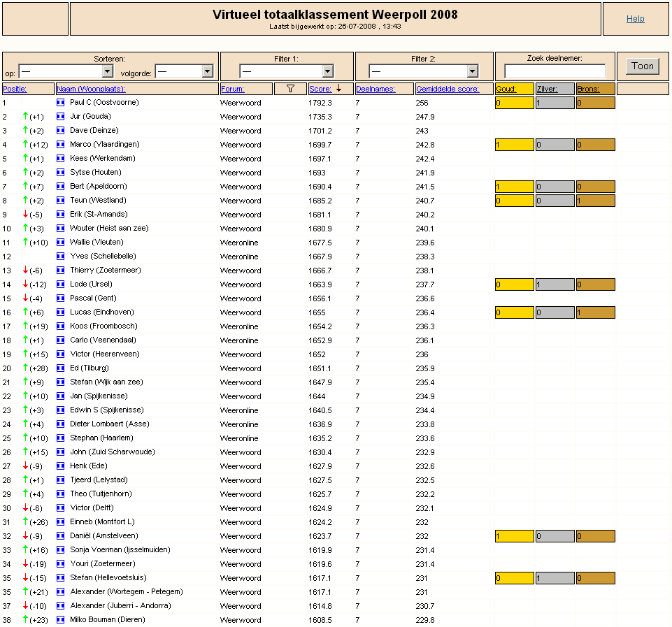Click the blue icon next to Lucas (Eindhoven)
672x627 pixels.
pos(60,312)
